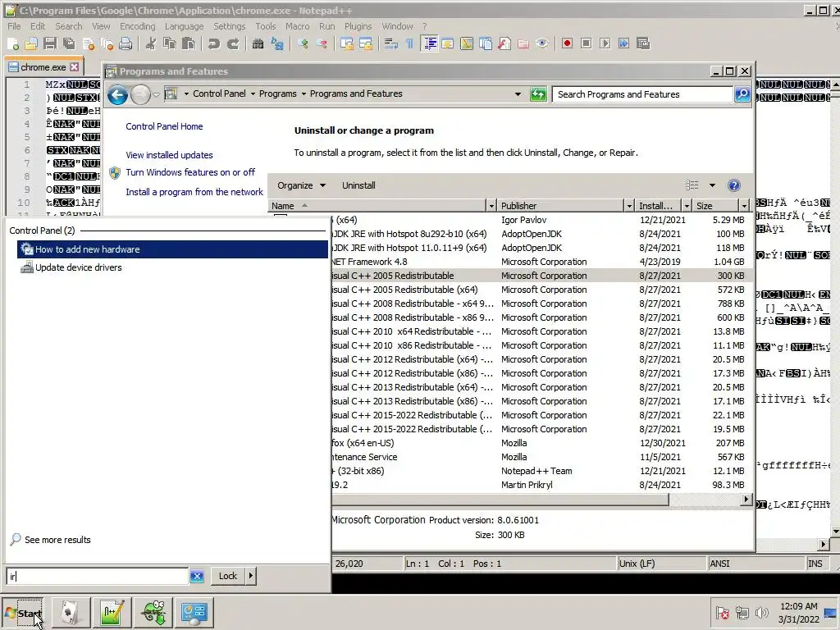840x630 pixels.
Task: Click the New file icon in Notepad++ toolbar
Action: [x=13, y=44]
